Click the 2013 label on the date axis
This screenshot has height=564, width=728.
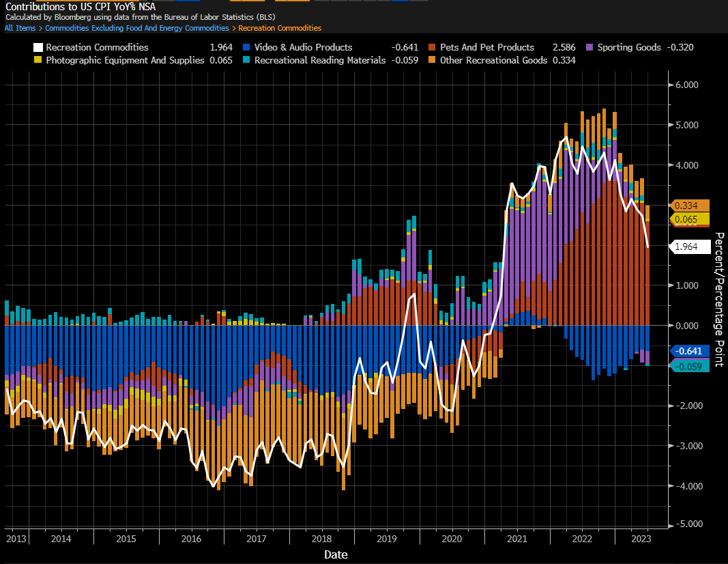pos(16,539)
